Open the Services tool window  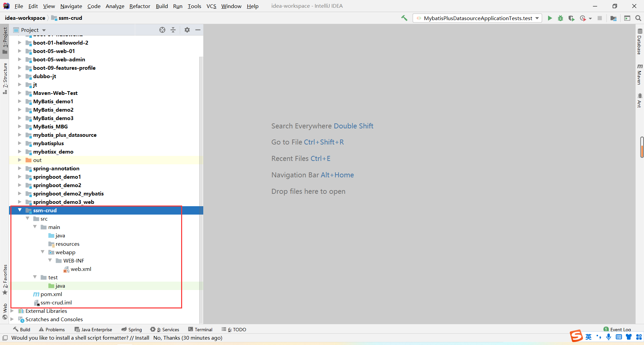tap(165, 330)
